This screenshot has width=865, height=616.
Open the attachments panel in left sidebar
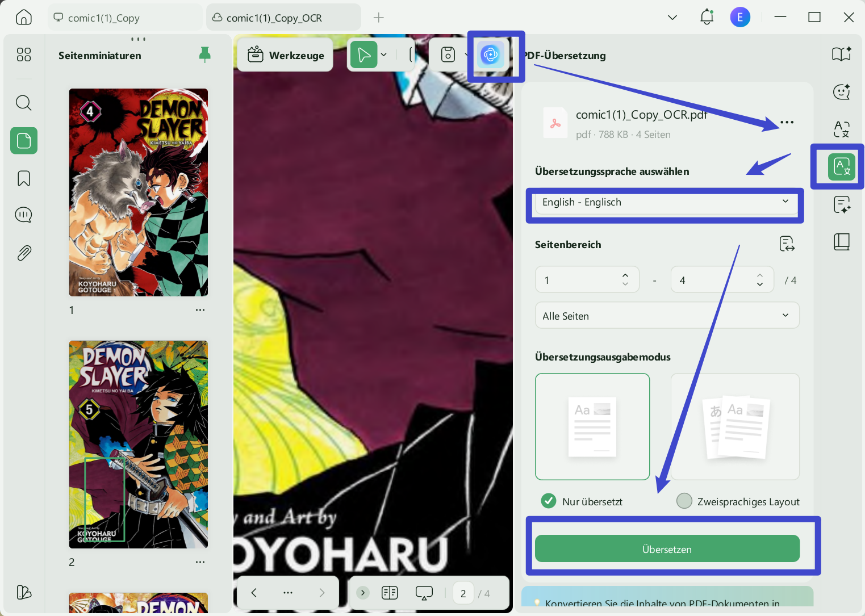23,253
